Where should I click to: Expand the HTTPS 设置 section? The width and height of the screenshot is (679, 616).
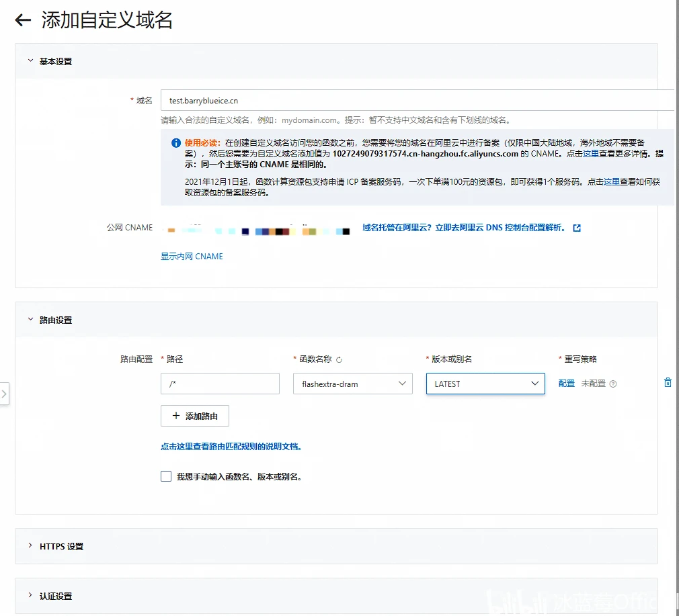[x=30, y=545]
